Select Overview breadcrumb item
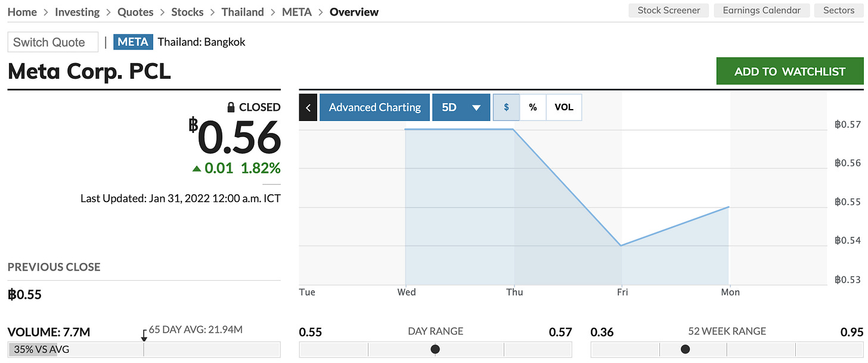This screenshot has height=363, width=868. pyautogui.click(x=354, y=12)
